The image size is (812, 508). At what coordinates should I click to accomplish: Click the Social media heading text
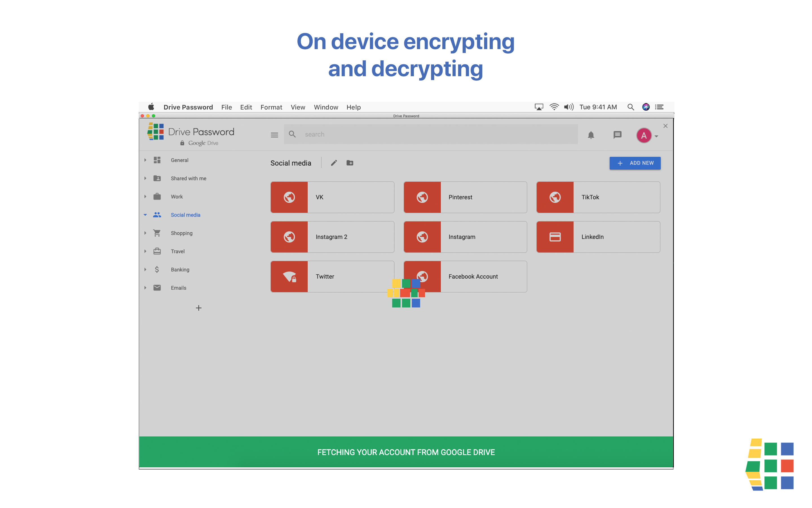291,163
